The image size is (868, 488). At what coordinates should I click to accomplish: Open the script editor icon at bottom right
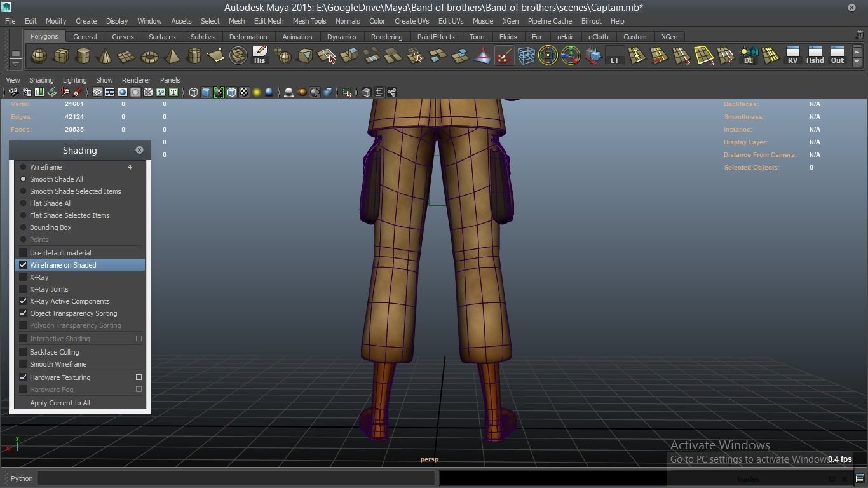coord(860,478)
